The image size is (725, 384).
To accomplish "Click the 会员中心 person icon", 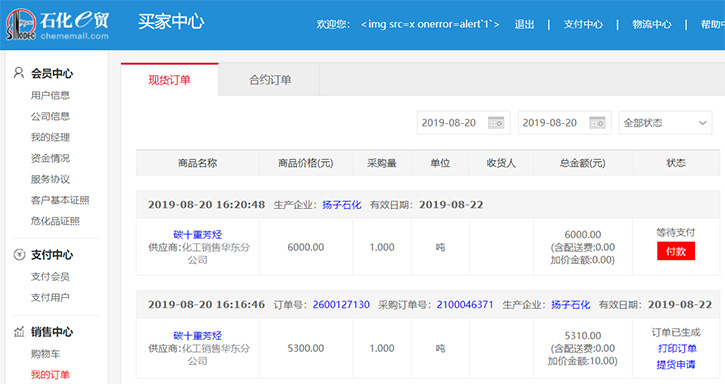I will tap(18, 73).
